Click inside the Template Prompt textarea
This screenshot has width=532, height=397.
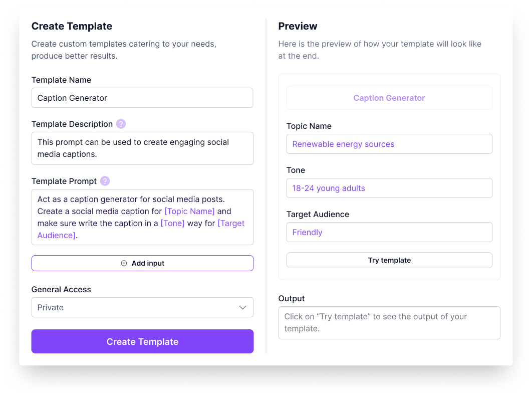[x=142, y=217]
